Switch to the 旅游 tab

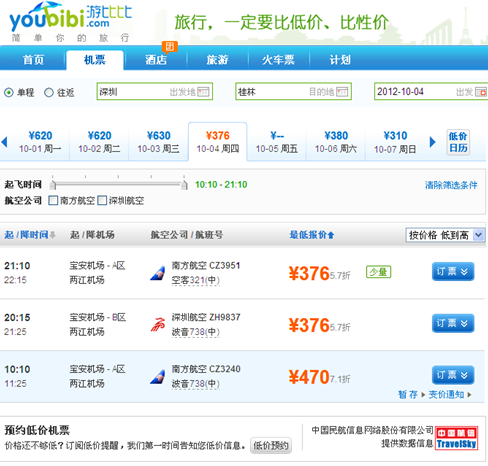217,60
